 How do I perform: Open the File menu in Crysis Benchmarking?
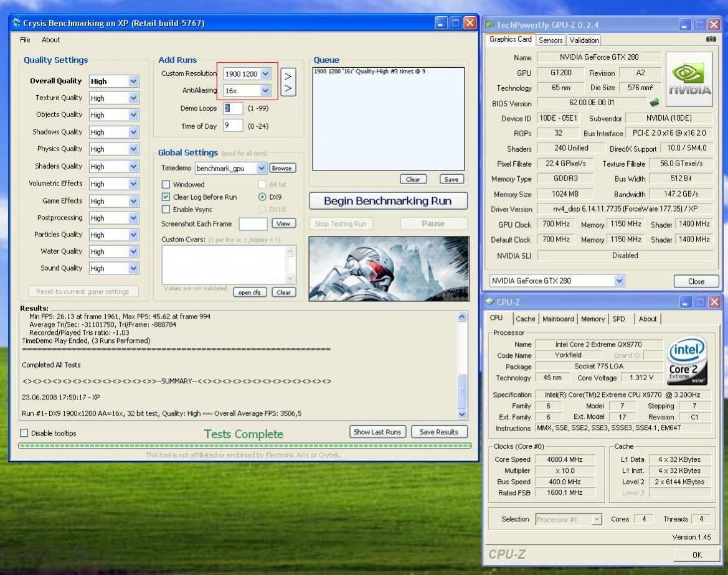click(x=25, y=40)
